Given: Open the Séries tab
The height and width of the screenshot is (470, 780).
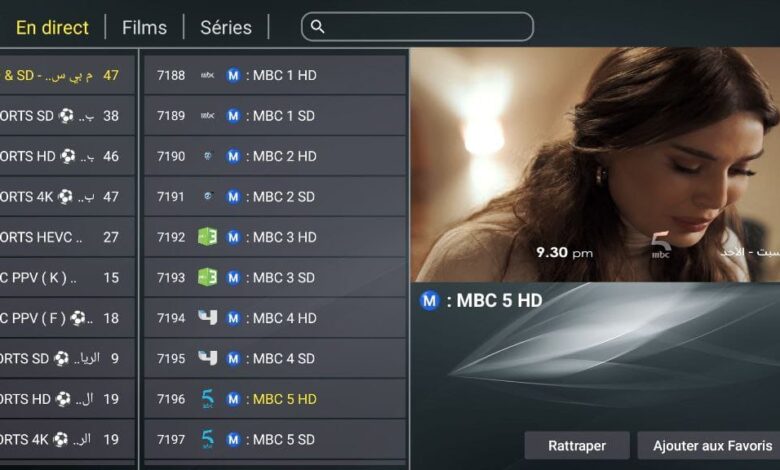Looking at the screenshot, I should click(226, 27).
